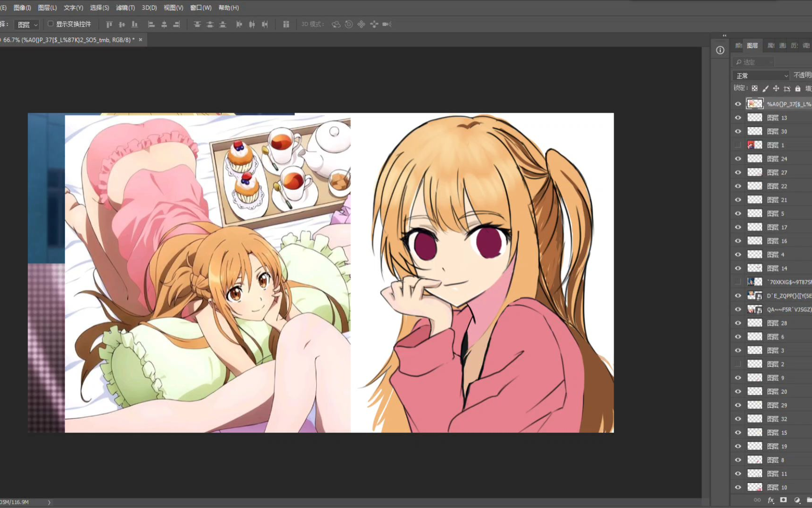
Task: Open 帮助(H) menu
Action: point(228,8)
